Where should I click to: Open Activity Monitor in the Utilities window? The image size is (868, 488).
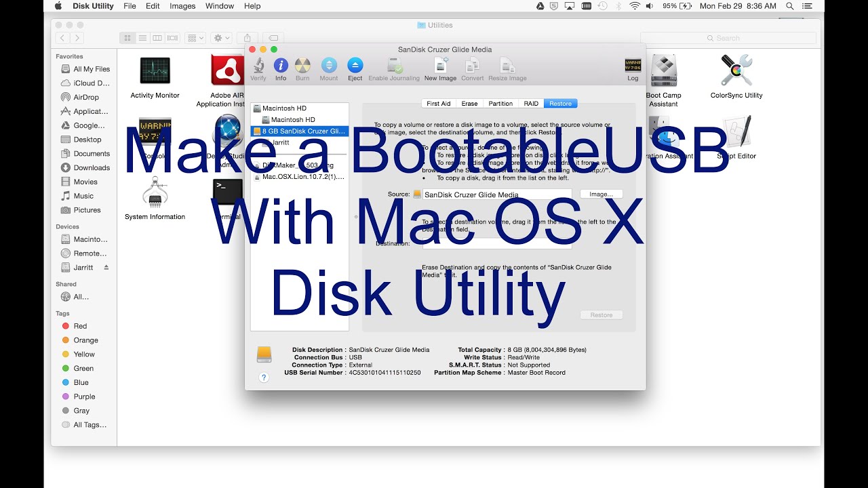[155, 71]
